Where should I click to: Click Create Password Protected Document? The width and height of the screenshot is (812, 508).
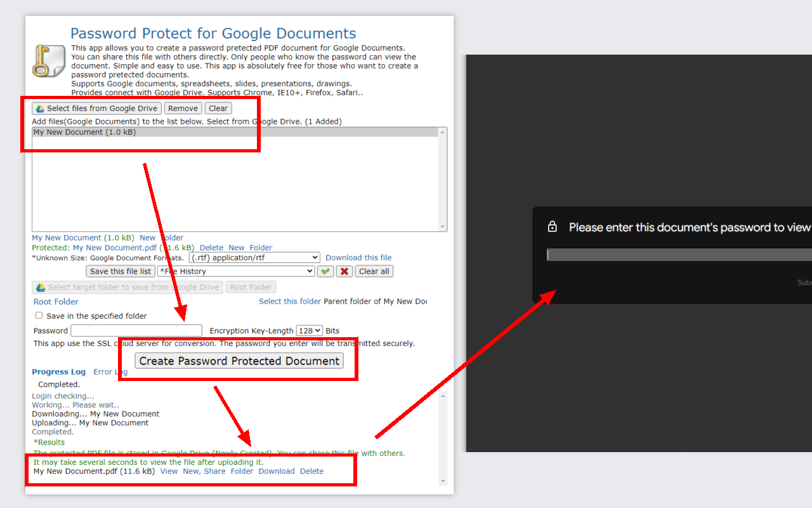(239, 360)
